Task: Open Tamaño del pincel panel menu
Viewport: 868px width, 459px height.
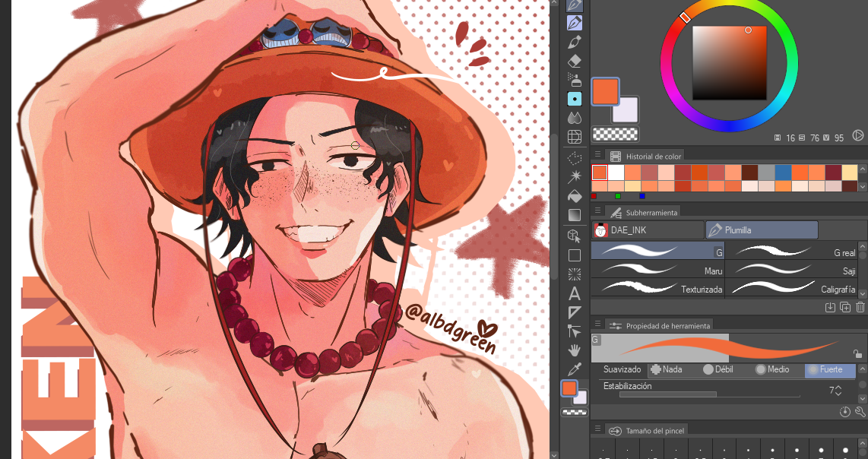Action: point(598,429)
